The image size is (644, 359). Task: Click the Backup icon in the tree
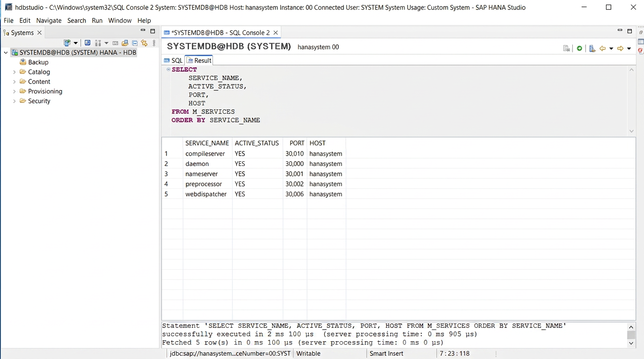coord(22,62)
